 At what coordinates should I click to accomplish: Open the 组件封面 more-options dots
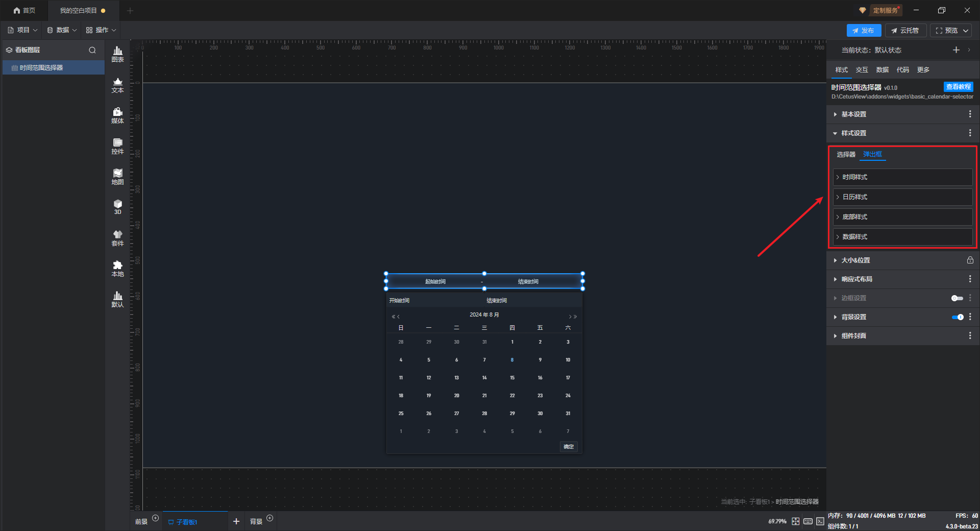pos(970,336)
